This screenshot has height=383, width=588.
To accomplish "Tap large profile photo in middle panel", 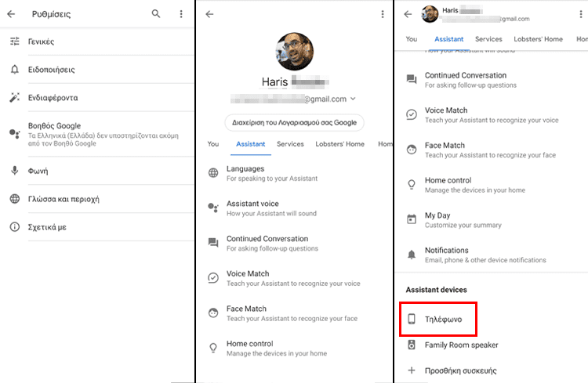I will (295, 52).
